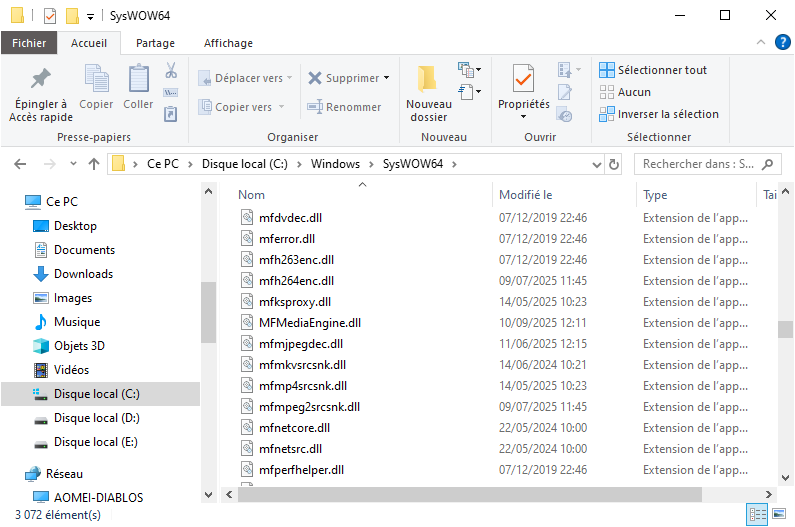Click the Inverser la sélection option

click(x=659, y=114)
